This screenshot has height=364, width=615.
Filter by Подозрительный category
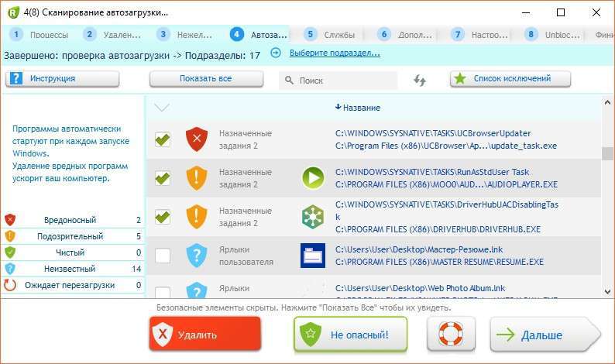click(73, 236)
